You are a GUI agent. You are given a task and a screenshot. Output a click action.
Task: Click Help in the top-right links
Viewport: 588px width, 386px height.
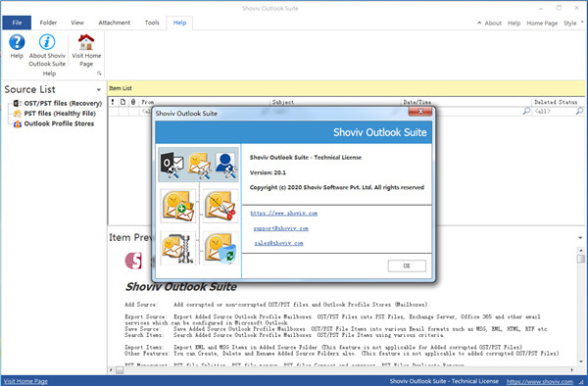[514, 24]
